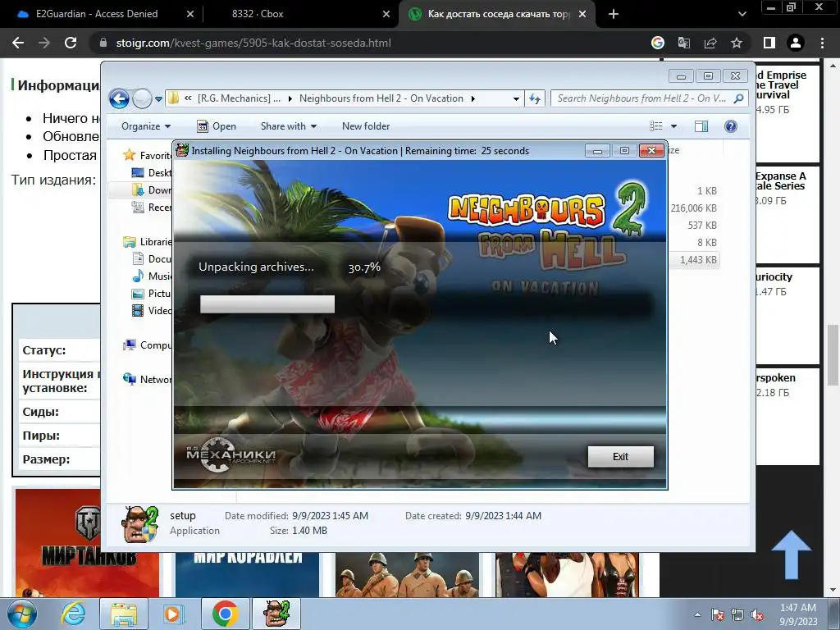Click Chrome forward arrow
The height and width of the screenshot is (630, 840).
44,43
